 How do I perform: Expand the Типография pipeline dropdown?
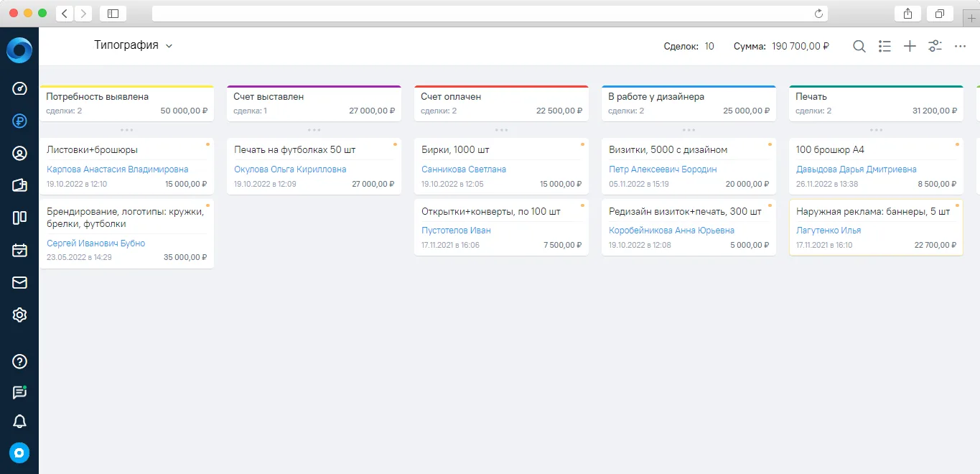point(134,45)
